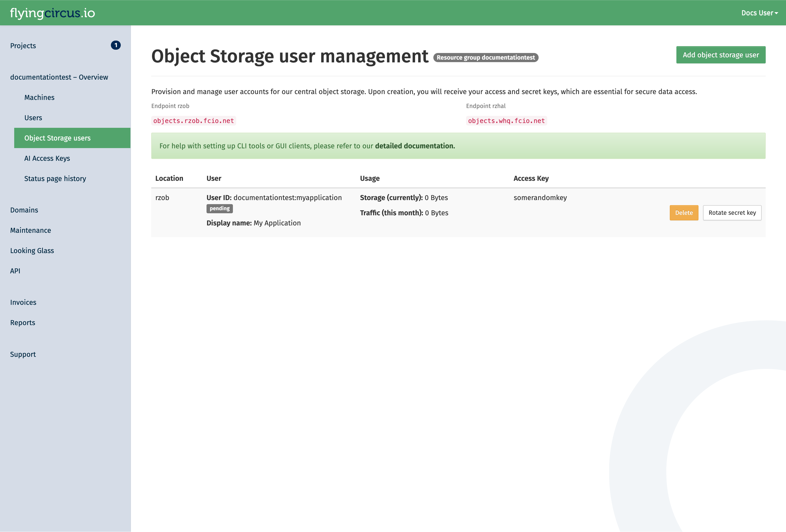Click the User column header
Screen dimensions: 786x532
pyautogui.click(x=214, y=178)
